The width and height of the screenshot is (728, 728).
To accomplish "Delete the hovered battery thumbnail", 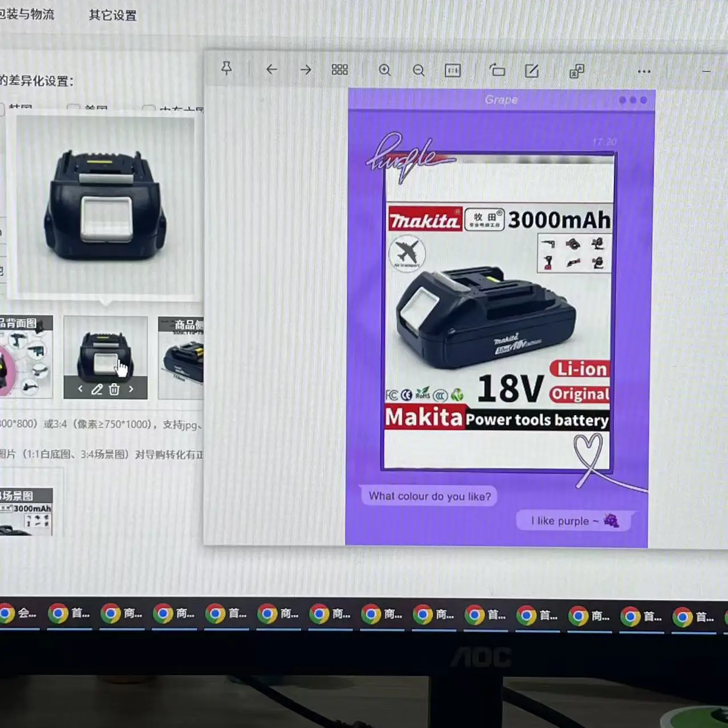I will [x=114, y=389].
